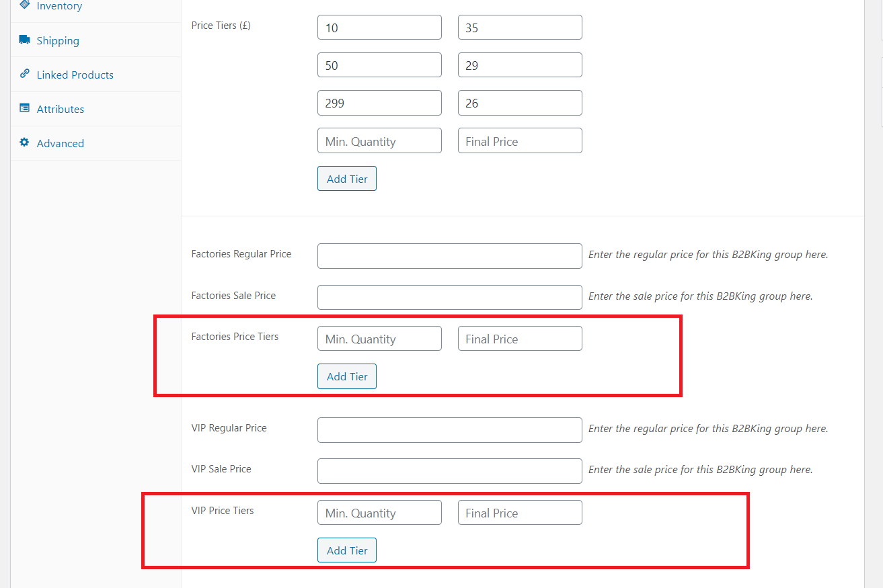The image size is (883, 588).
Task: Focus quantity field containing 299
Action: pyautogui.click(x=379, y=103)
